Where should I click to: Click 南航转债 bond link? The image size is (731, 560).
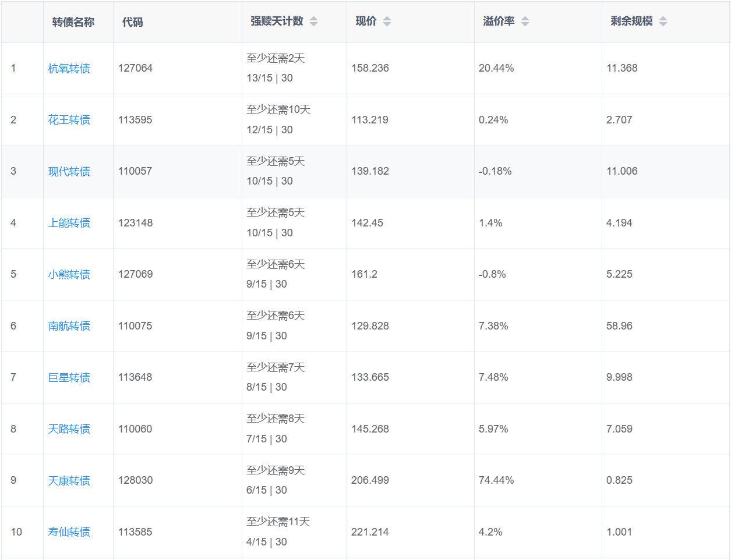69,326
